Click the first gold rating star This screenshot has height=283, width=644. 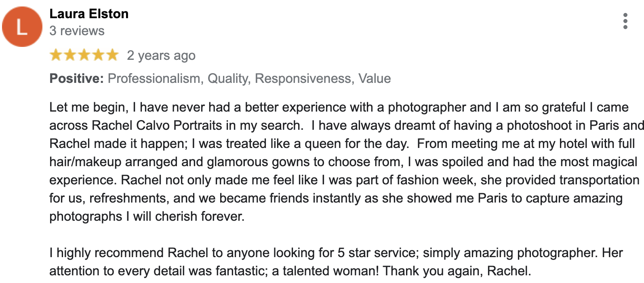(56, 55)
